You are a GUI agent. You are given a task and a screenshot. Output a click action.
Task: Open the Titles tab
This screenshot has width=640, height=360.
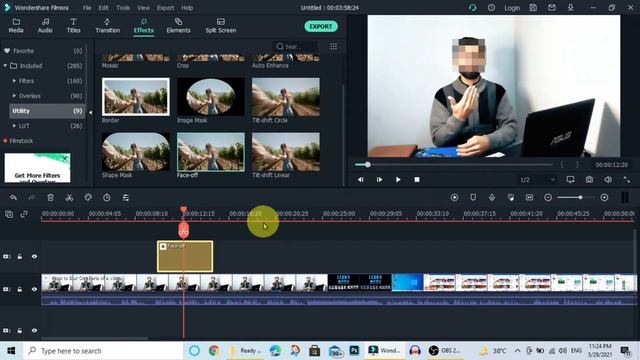[73, 26]
